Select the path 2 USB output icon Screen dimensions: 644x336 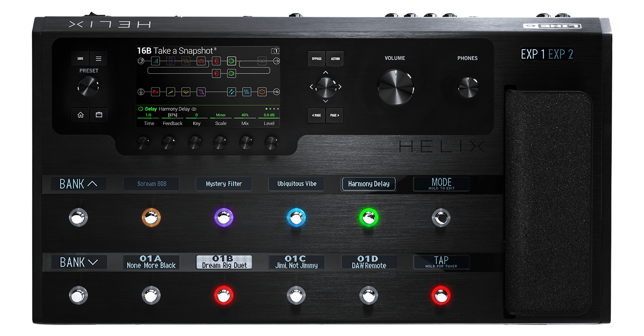click(276, 92)
